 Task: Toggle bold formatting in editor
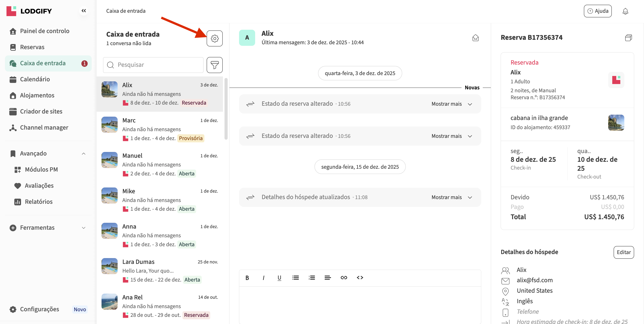click(247, 278)
